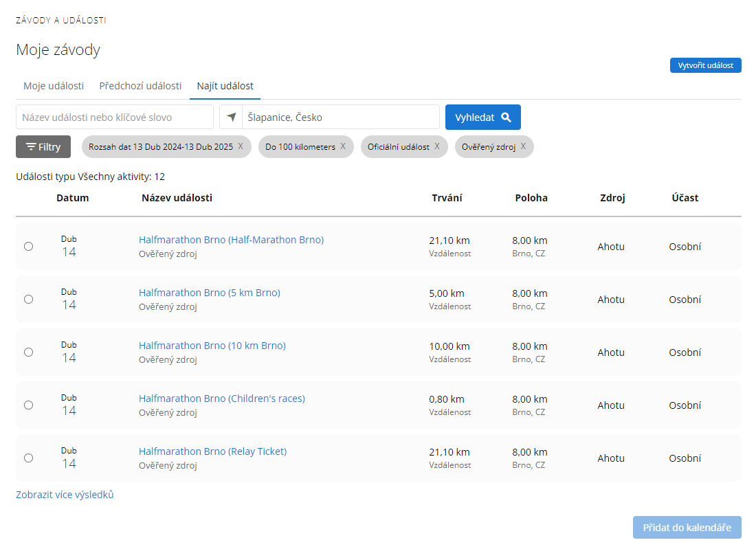This screenshot has width=756, height=560.
Task: Remove the date range filter chip
Action: coord(241,146)
